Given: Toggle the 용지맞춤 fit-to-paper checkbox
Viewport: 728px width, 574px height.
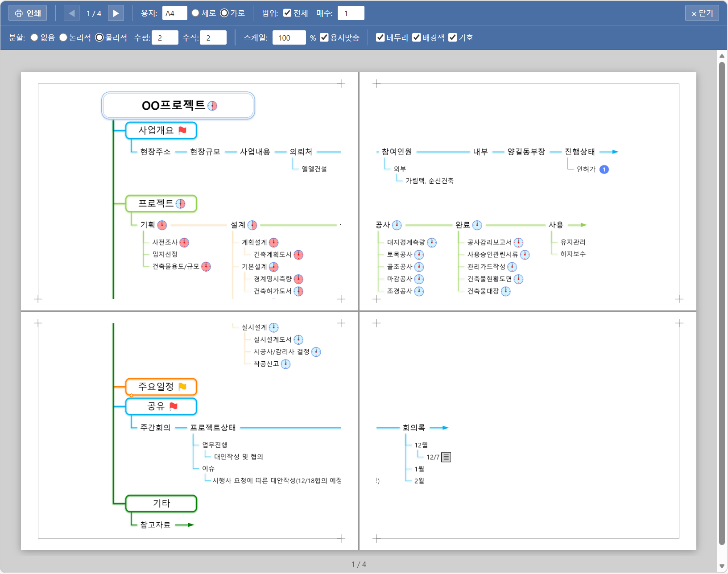Looking at the screenshot, I should pos(324,37).
